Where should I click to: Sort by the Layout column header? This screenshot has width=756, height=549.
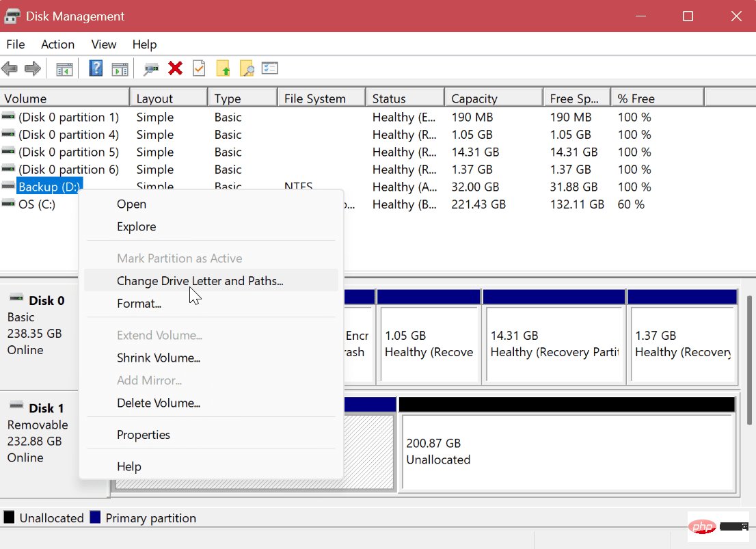(170, 98)
